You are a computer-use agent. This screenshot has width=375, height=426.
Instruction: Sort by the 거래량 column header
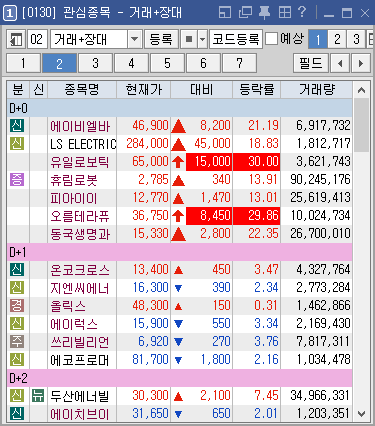point(316,90)
